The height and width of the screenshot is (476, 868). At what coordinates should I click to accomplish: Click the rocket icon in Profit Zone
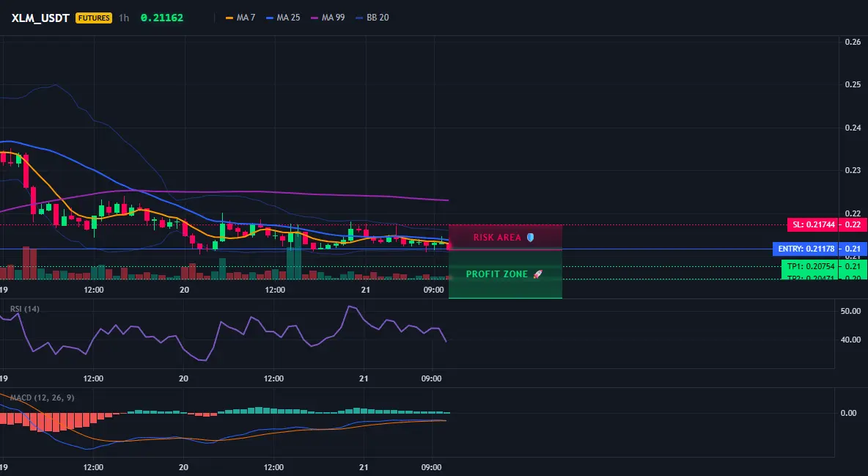click(537, 274)
